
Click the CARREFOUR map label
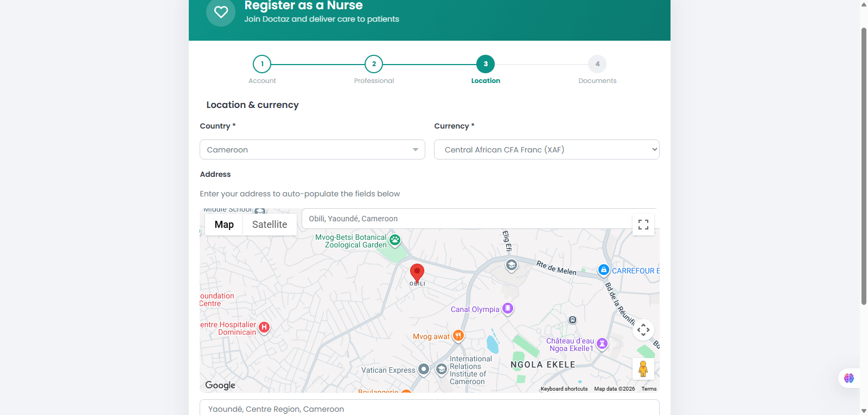tap(635, 271)
